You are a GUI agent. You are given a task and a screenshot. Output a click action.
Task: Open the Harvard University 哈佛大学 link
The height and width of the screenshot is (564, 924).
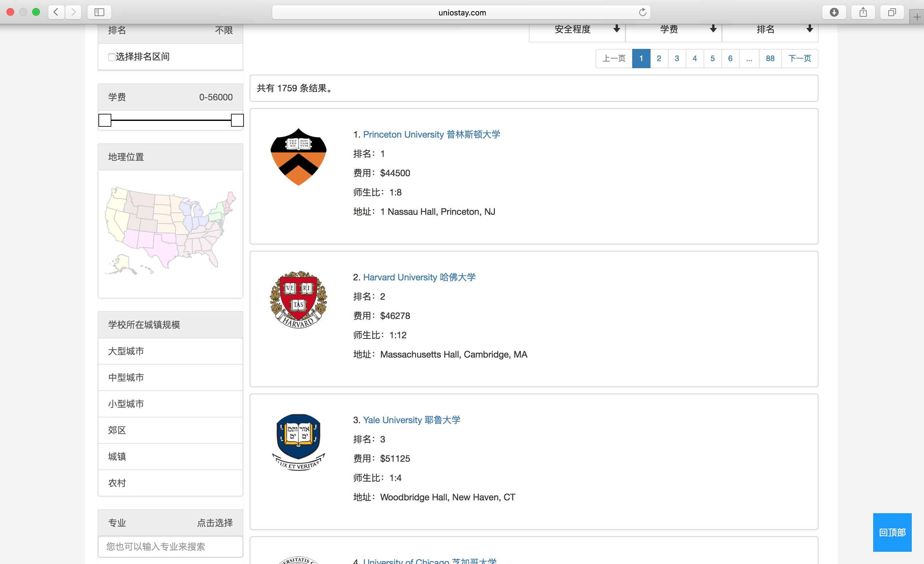[419, 277]
